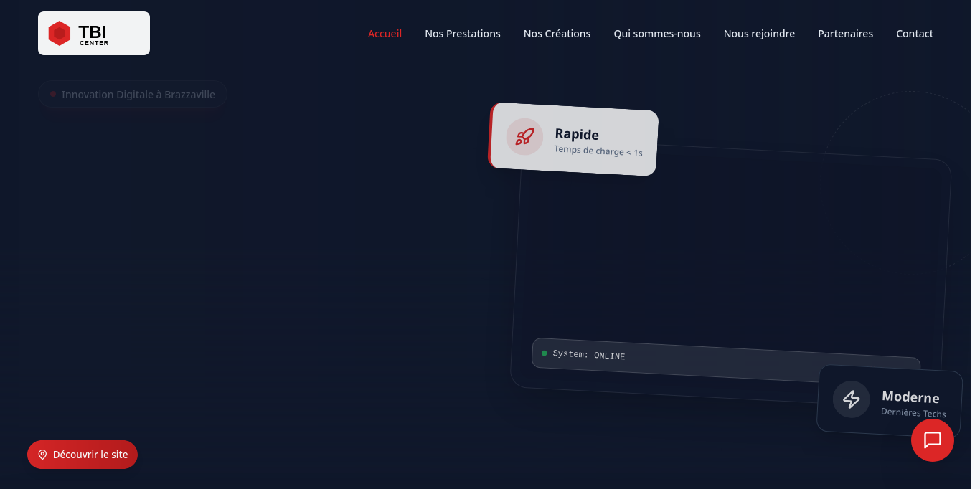Screen dimensions: 980x489
Task: Click the lightning bolt icon on Moderne card
Action: [851, 399]
